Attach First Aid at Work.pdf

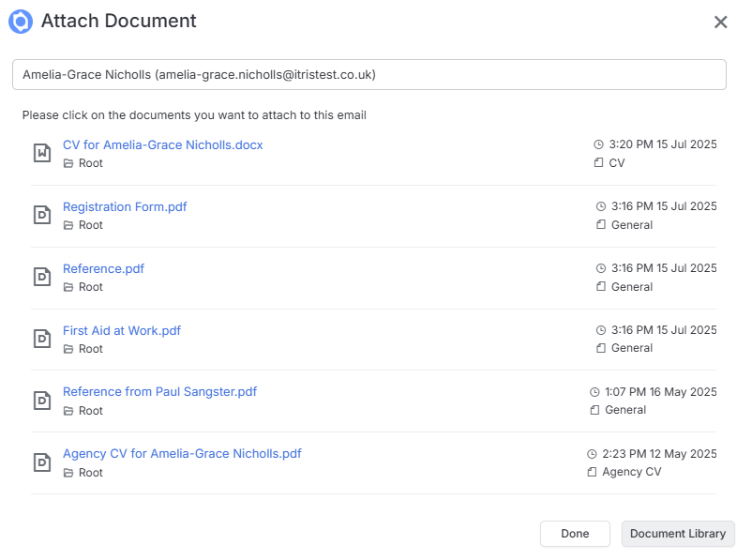coord(122,330)
